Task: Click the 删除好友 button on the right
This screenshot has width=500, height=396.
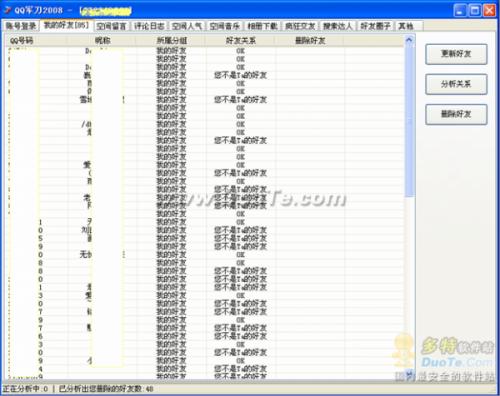Action: (456, 114)
